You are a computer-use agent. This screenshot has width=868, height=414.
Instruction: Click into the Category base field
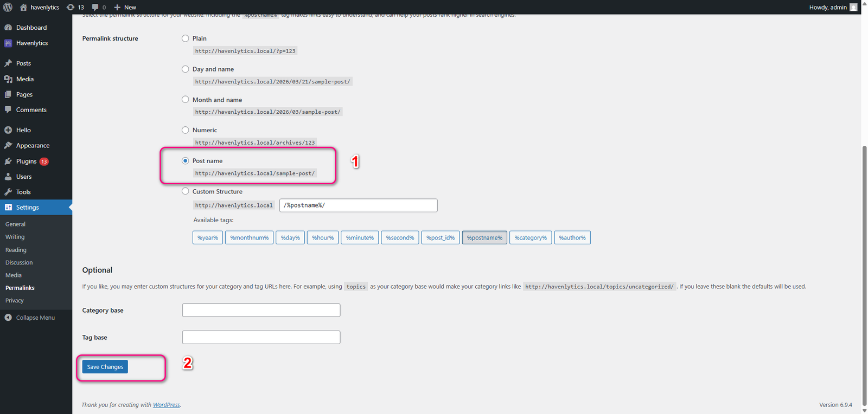coord(261,310)
